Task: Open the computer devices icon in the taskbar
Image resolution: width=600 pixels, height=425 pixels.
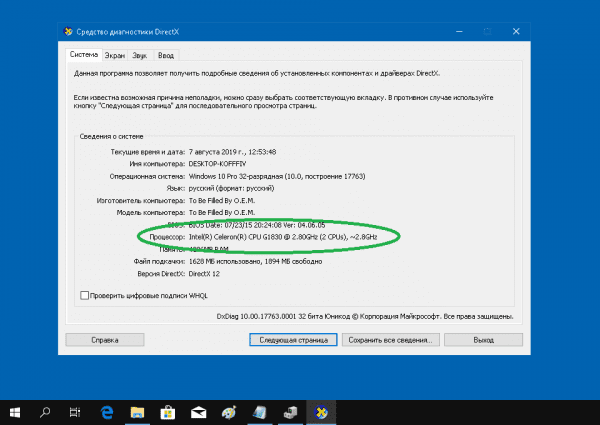Action: click(x=290, y=412)
